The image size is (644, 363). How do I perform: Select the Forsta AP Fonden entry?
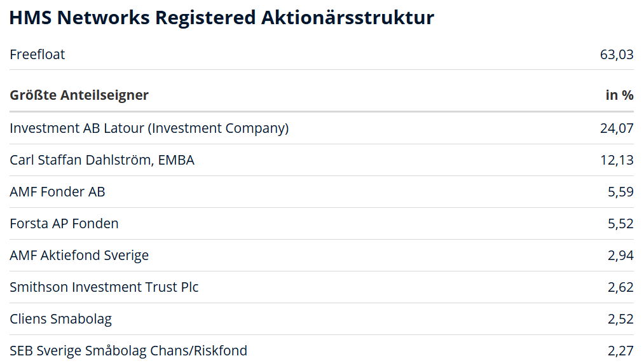pyautogui.click(x=64, y=224)
